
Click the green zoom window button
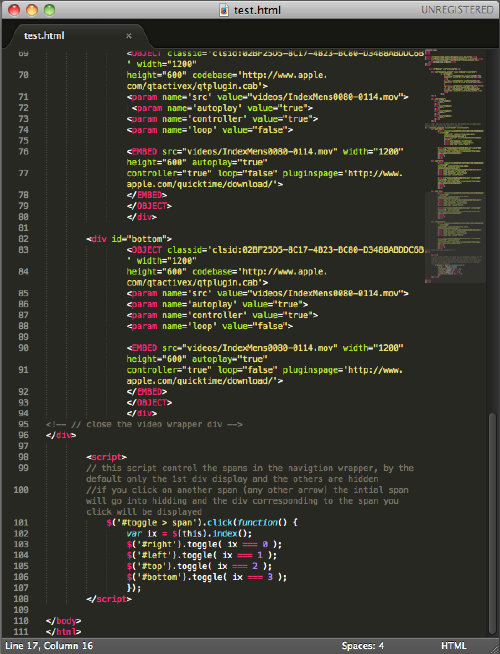point(49,10)
